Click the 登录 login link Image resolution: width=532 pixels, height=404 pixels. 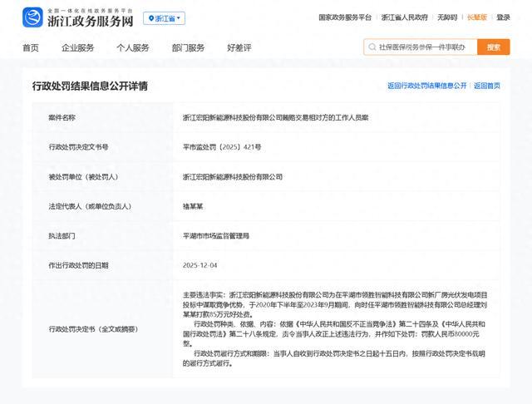(x=504, y=17)
